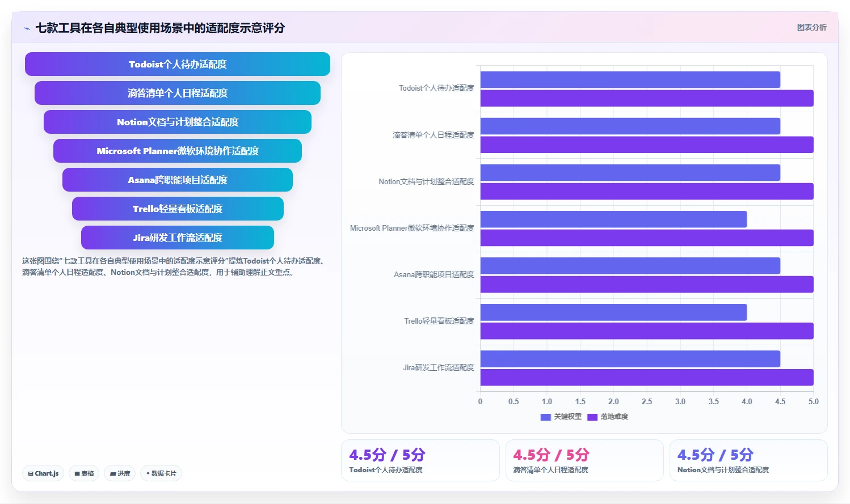
Task: Click the Notion文档与计划整合适配度 4.5分 score card
Action: [748, 460]
